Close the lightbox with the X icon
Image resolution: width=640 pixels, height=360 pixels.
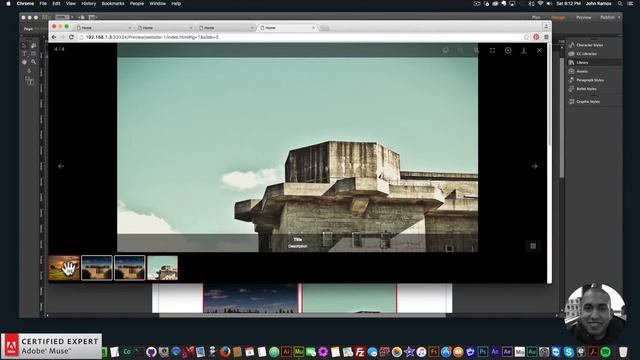click(539, 51)
